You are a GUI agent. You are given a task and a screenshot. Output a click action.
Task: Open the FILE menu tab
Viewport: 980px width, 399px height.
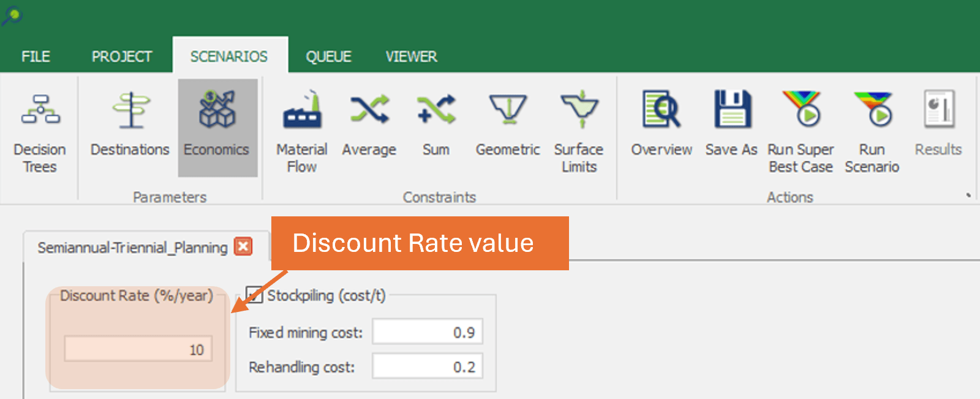pyautogui.click(x=36, y=57)
